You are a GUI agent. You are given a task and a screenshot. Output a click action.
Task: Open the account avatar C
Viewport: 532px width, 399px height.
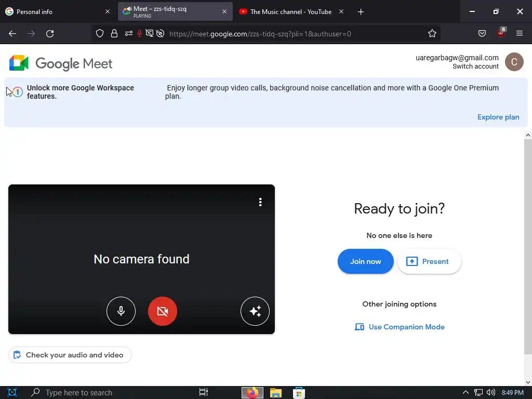(514, 62)
